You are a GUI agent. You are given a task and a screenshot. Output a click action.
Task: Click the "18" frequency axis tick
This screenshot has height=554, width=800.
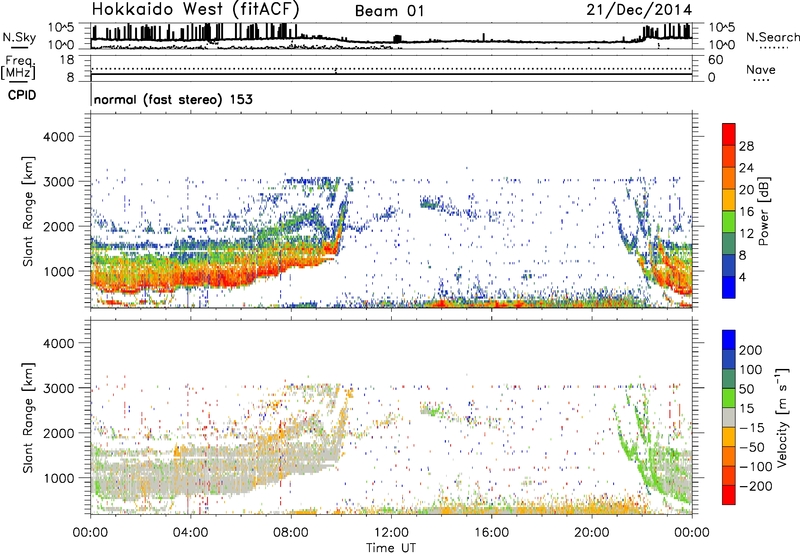tap(67, 60)
